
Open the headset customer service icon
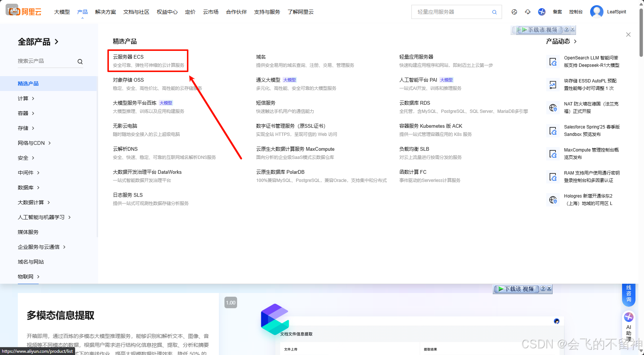click(528, 12)
